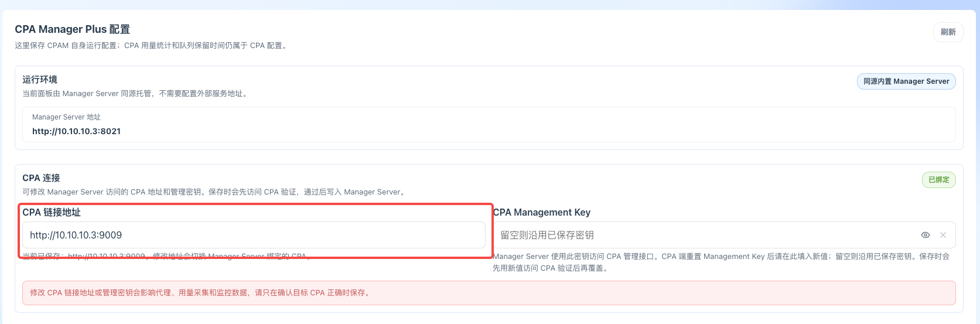This screenshot has height=324, width=980.
Task: Click the CPA 连接 section title
Action: (41, 178)
